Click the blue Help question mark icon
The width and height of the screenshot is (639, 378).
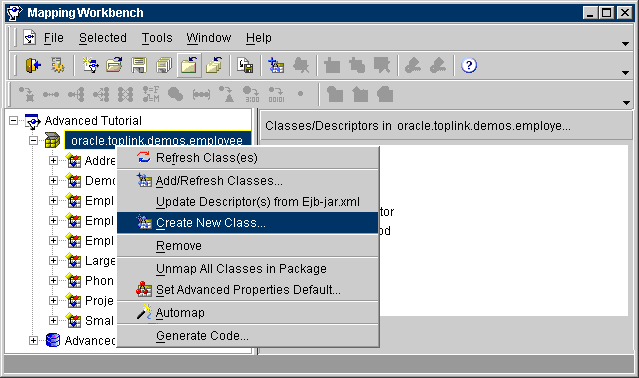[469, 65]
